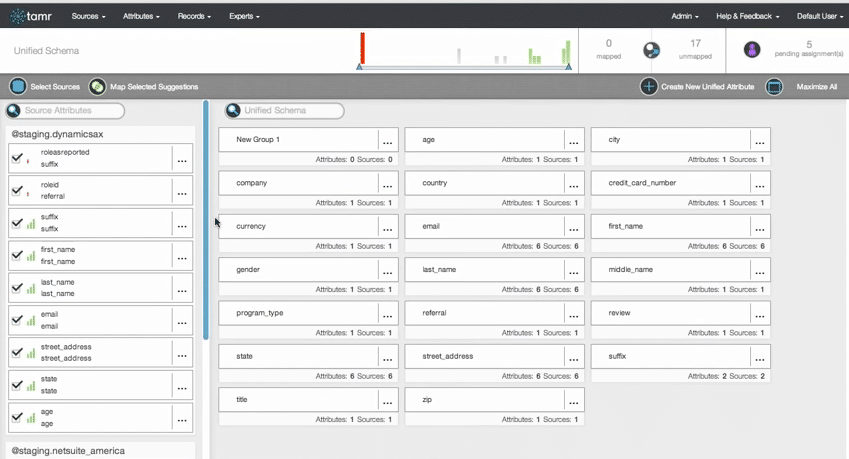Expand the Admin dropdown
Viewport: 849px width, 459px height.
684,16
